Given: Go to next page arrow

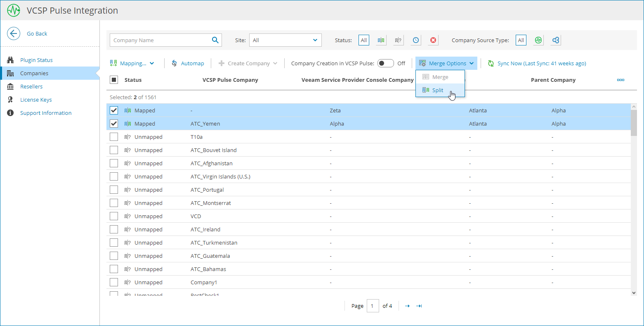Looking at the screenshot, I should click(x=407, y=306).
